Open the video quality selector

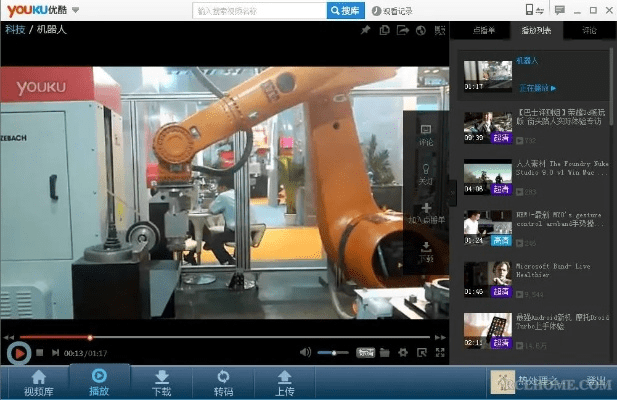[x=367, y=352]
